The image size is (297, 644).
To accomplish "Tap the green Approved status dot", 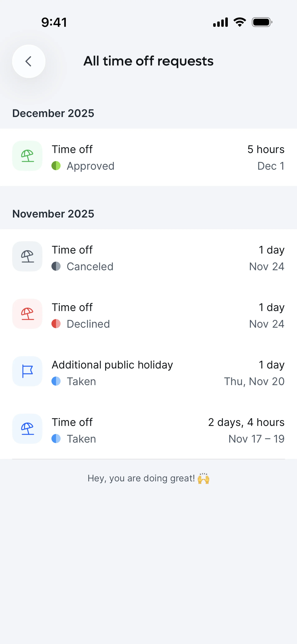I will pyautogui.click(x=56, y=166).
